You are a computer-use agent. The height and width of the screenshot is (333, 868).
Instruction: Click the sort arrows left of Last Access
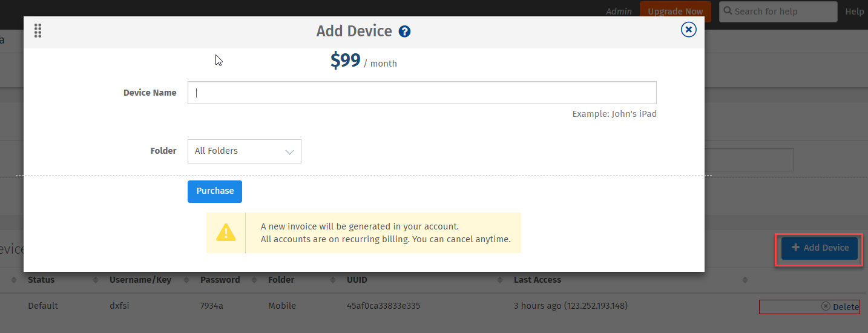click(500, 280)
